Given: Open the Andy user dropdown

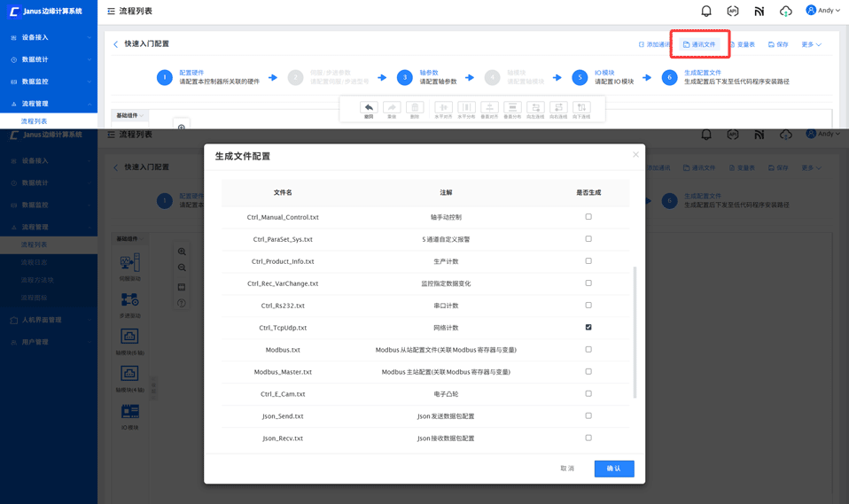Looking at the screenshot, I should (823, 11).
